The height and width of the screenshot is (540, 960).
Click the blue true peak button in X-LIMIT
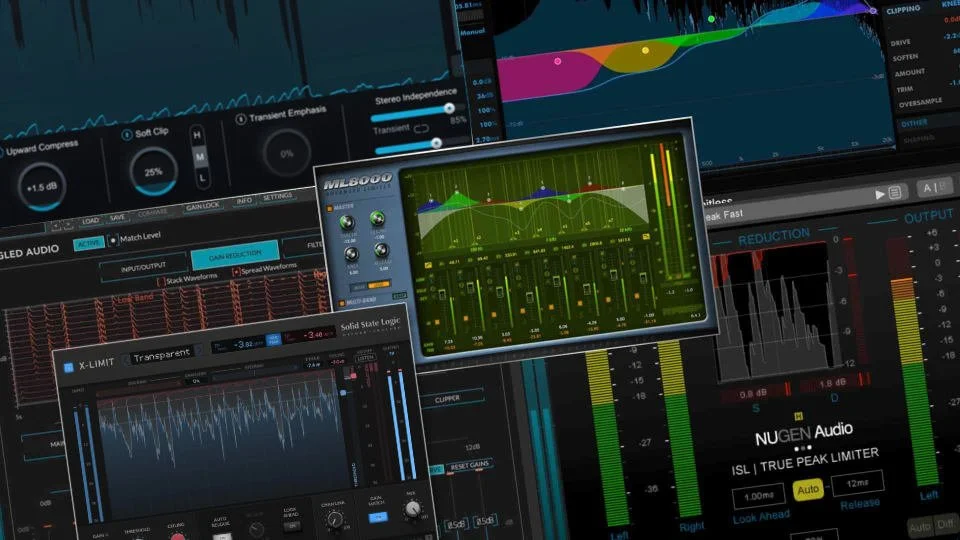274,340
